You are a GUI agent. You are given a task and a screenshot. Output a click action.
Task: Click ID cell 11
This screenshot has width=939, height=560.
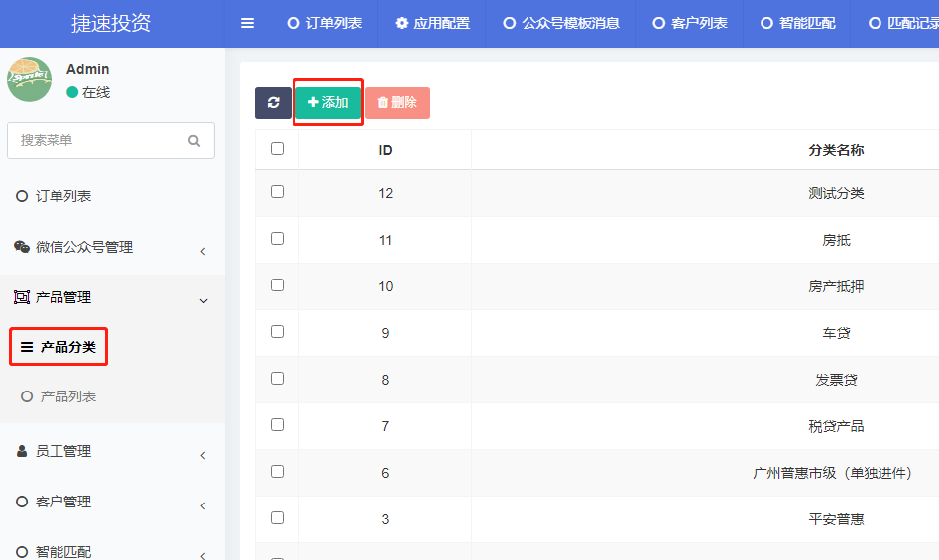pyautogui.click(x=385, y=240)
